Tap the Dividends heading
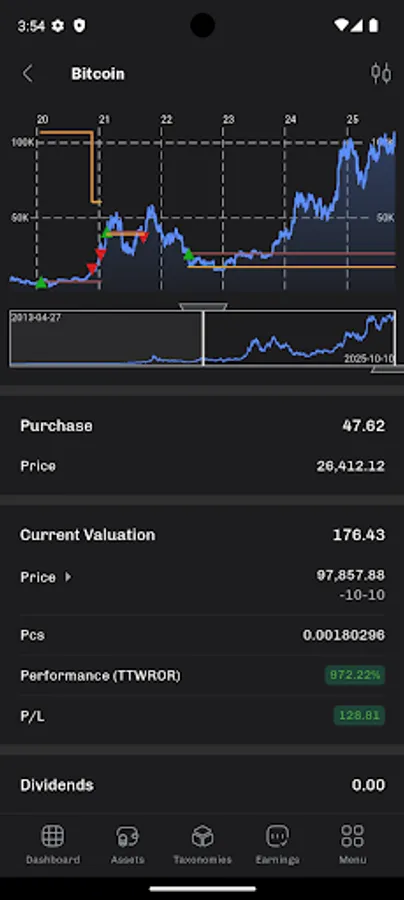 point(57,785)
